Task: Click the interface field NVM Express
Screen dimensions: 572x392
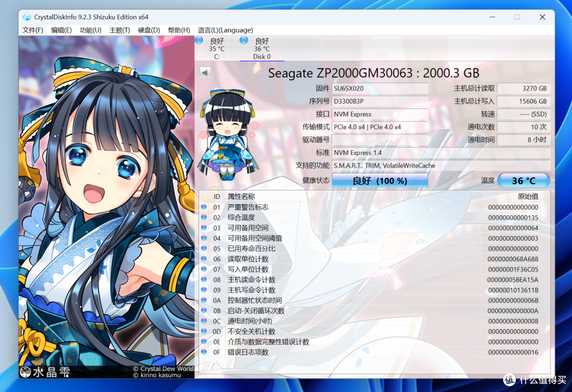Action: point(380,114)
